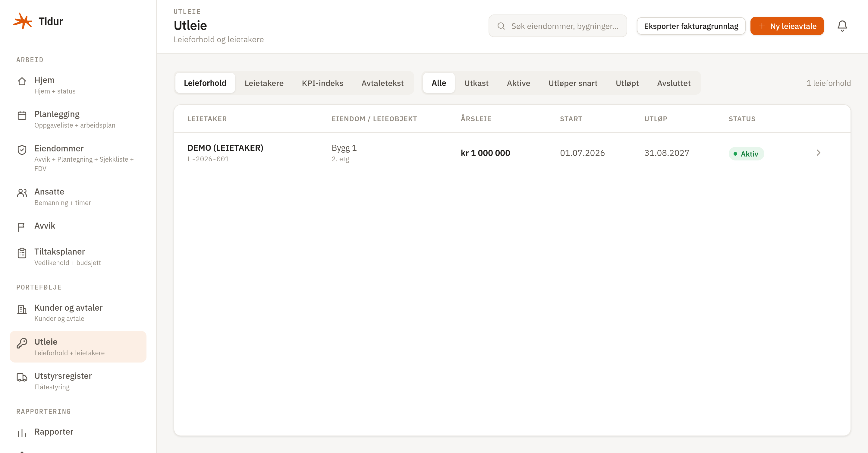
Task: Click the Hjem house icon
Action: click(x=22, y=81)
